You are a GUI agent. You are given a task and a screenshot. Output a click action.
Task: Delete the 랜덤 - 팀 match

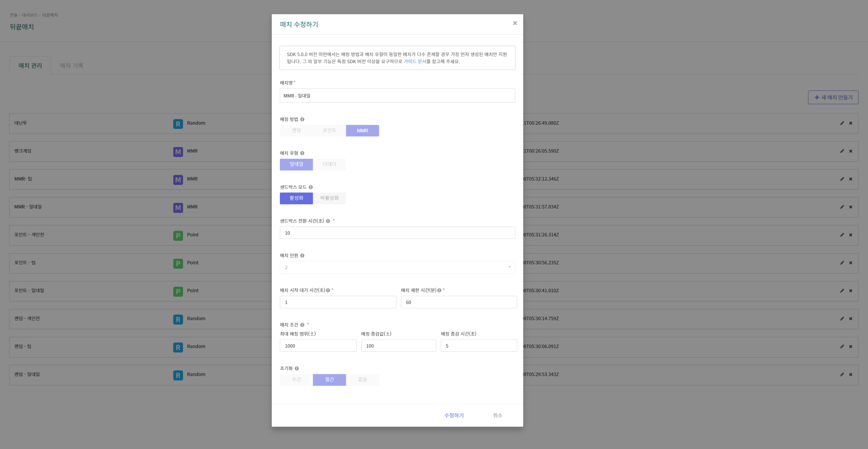tap(850, 347)
